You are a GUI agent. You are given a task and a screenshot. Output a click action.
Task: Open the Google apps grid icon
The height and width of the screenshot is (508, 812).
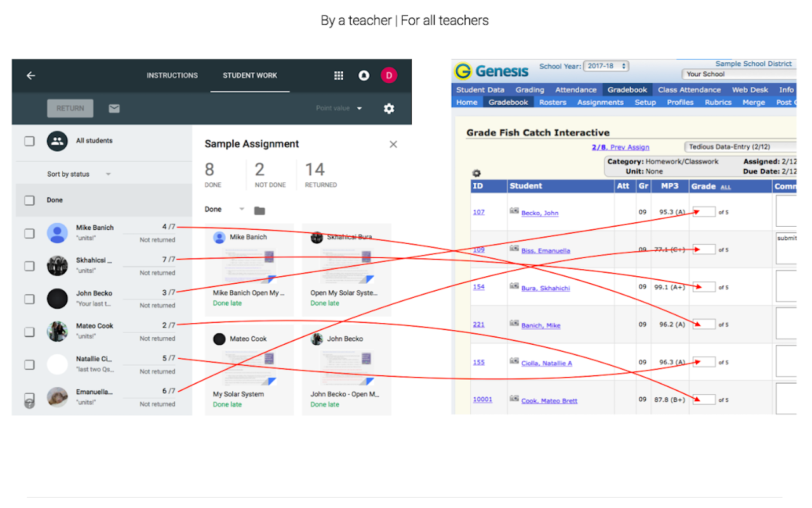339,76
